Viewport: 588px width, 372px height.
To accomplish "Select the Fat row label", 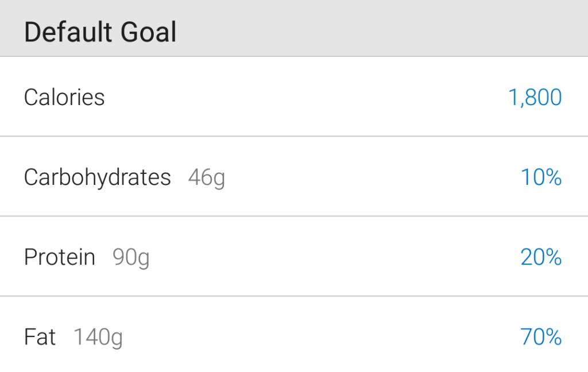I will click(x=40, y=337).
